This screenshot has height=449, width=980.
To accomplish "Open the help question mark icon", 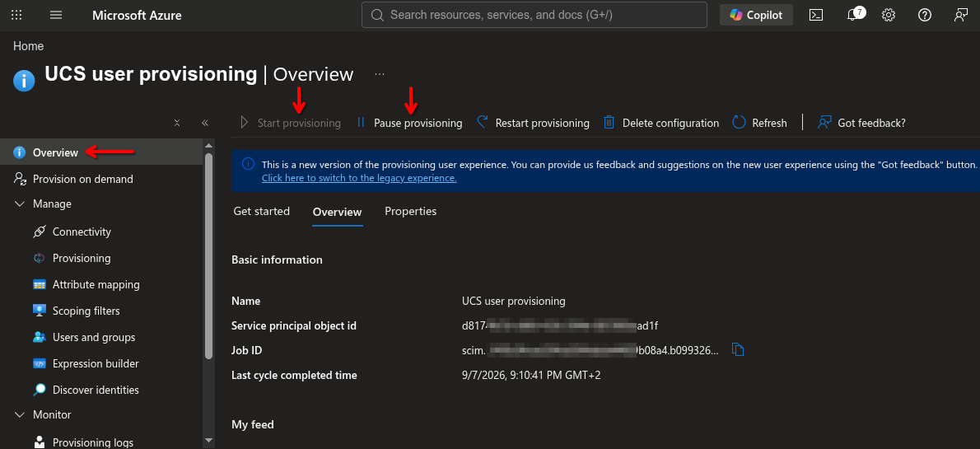I will pos(925,15).
